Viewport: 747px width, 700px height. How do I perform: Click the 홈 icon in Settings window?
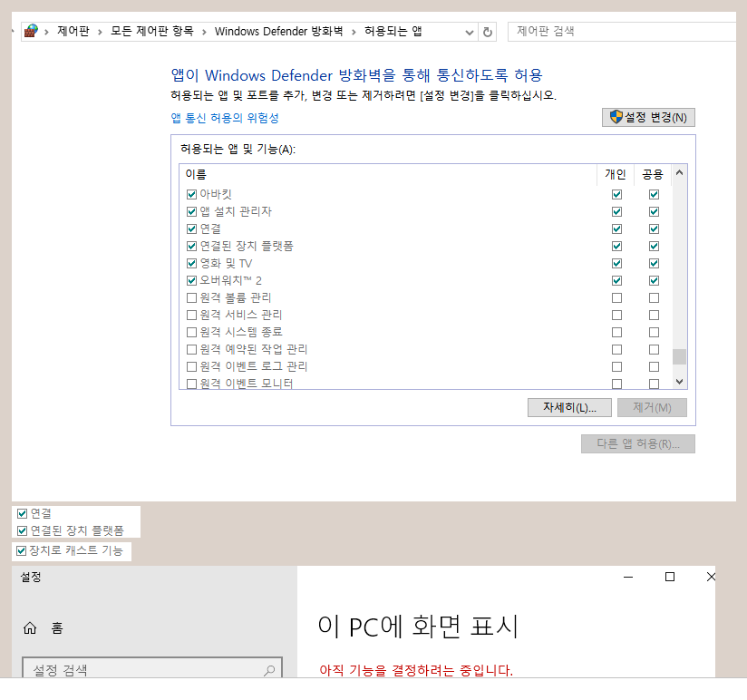click(30, 628)
